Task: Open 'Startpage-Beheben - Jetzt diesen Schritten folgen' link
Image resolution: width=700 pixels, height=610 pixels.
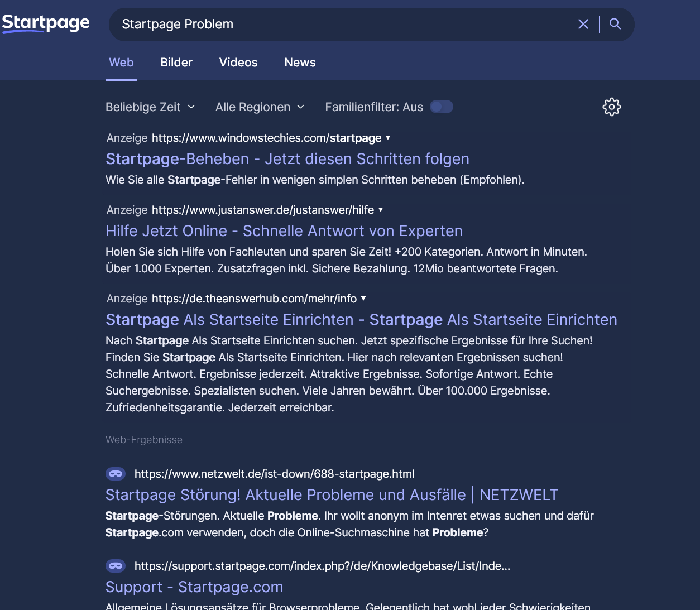Action: pos(287,159)
